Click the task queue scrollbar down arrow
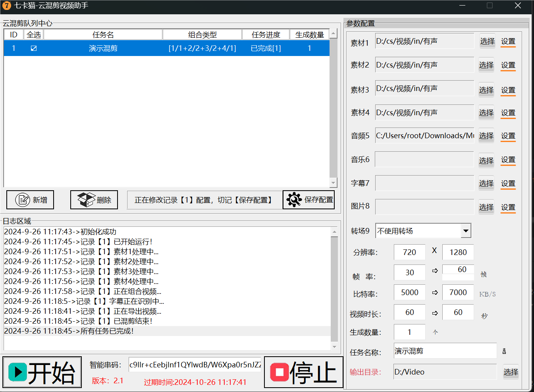 click(334, 183)
